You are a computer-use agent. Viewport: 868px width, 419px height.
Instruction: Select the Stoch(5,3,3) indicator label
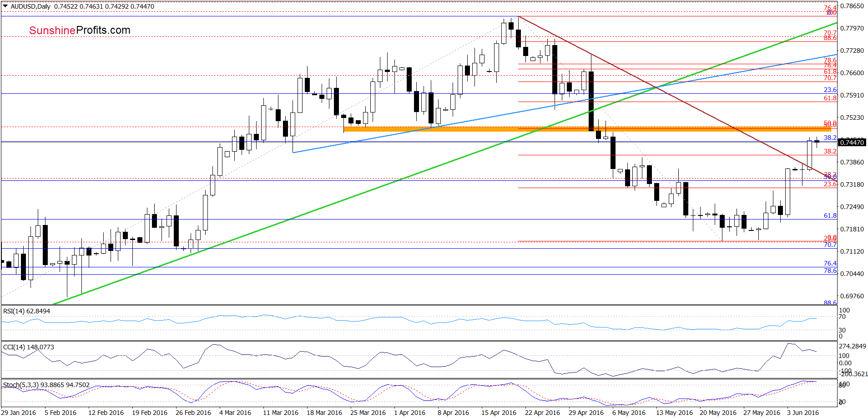[x=46, y=385]
